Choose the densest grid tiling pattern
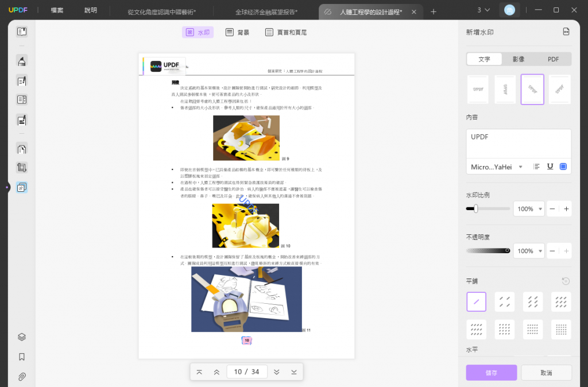 (561, 329)
